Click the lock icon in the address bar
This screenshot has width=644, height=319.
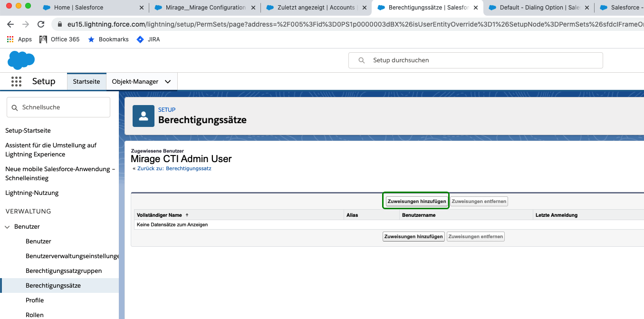(60, 24)
